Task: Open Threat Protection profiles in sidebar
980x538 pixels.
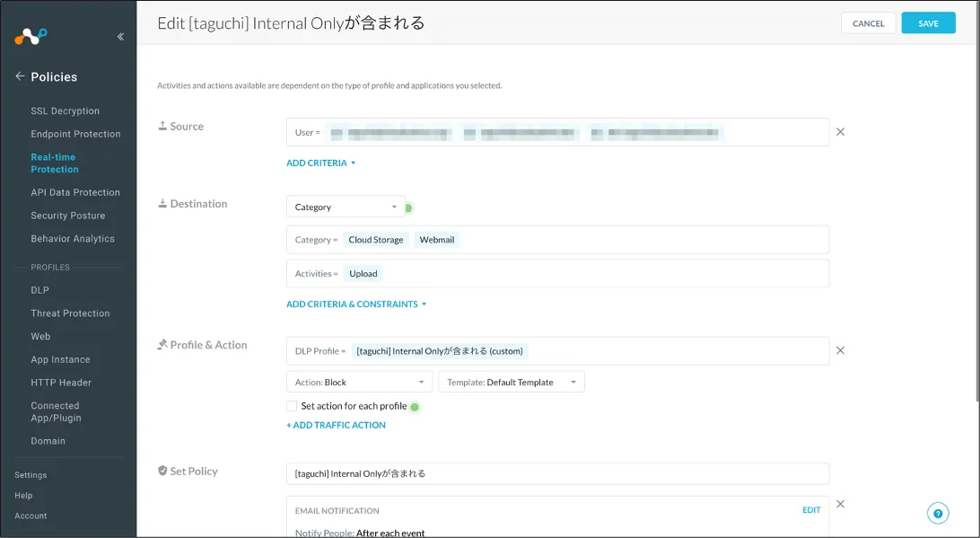Action: [x=70, y=313]
